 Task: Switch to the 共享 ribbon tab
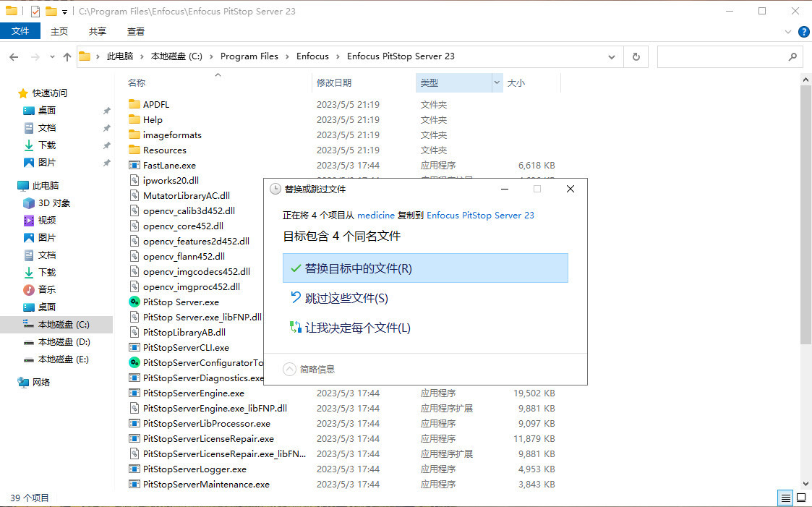[x=98, y=31]
